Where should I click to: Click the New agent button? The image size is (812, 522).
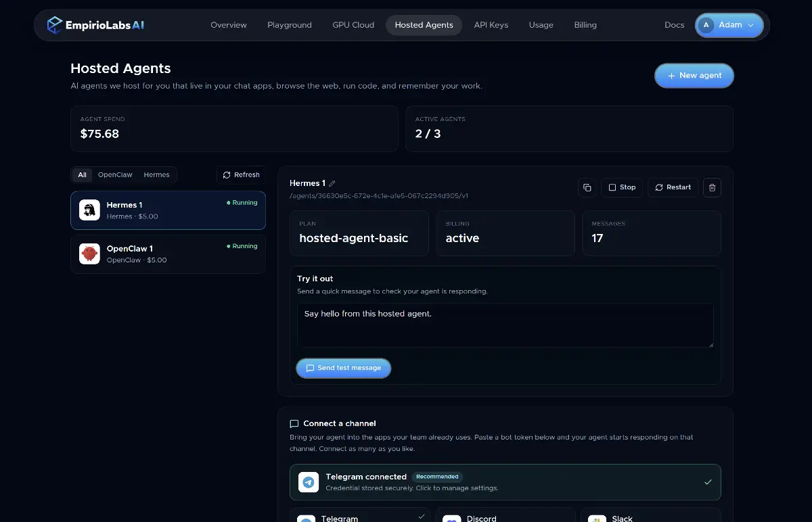(694, 76)
